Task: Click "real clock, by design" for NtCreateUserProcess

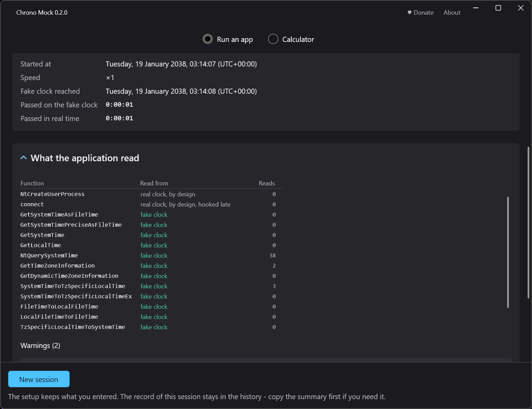Action: (x=168, y=194)
